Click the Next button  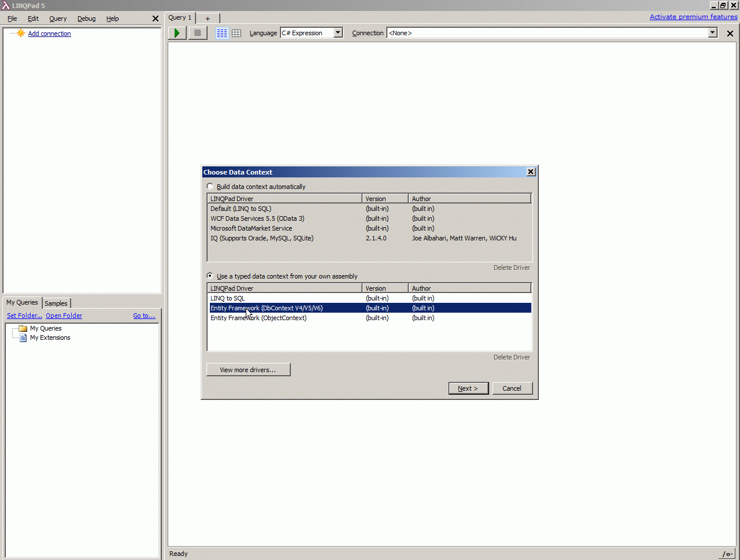tap(468, 388)
